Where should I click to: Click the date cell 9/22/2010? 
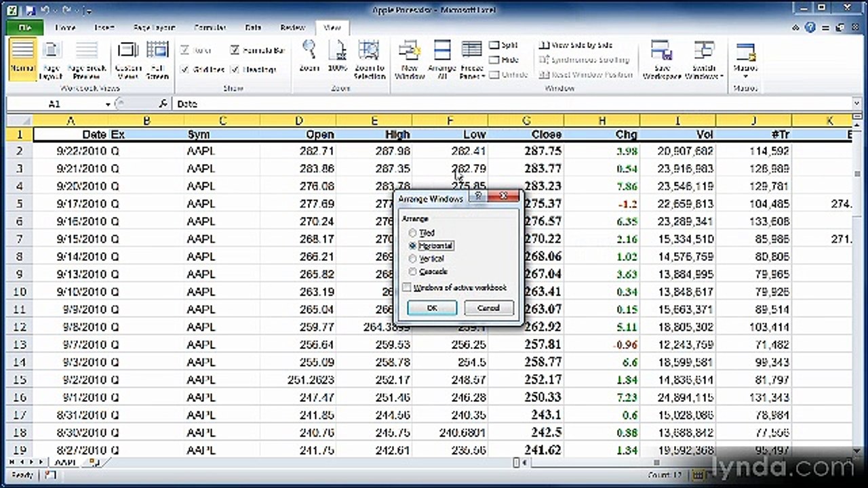click(71, 151)
